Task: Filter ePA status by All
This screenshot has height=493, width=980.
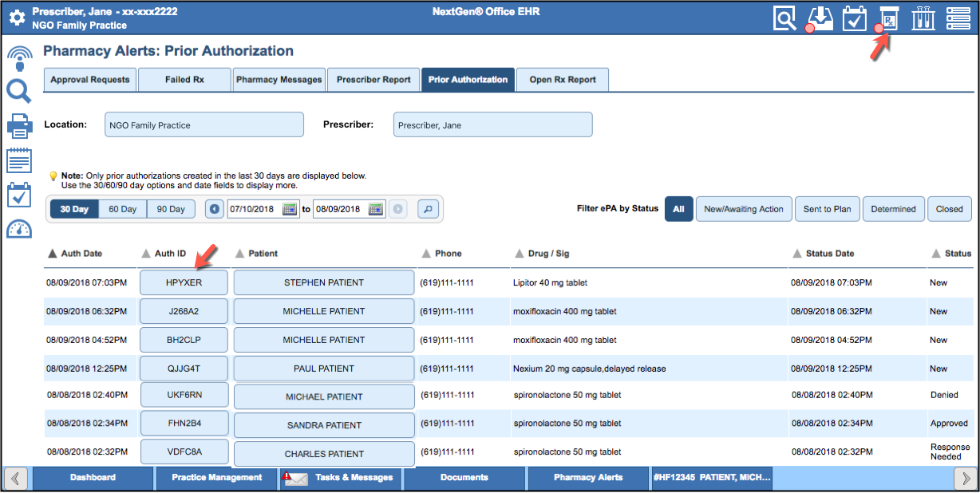Action: click(678, 209)
